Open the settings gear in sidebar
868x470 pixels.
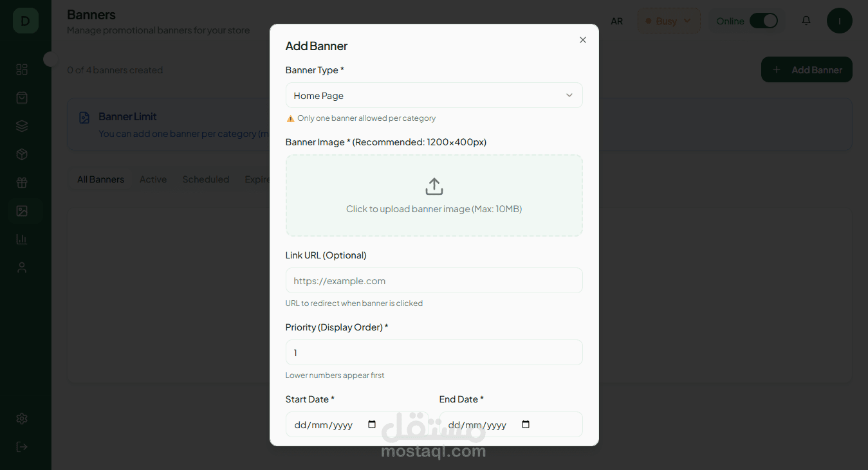[x=22, y=419]
